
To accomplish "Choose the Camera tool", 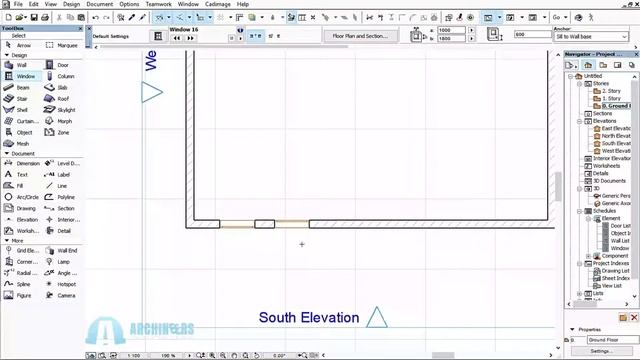I will pos(61,296).
